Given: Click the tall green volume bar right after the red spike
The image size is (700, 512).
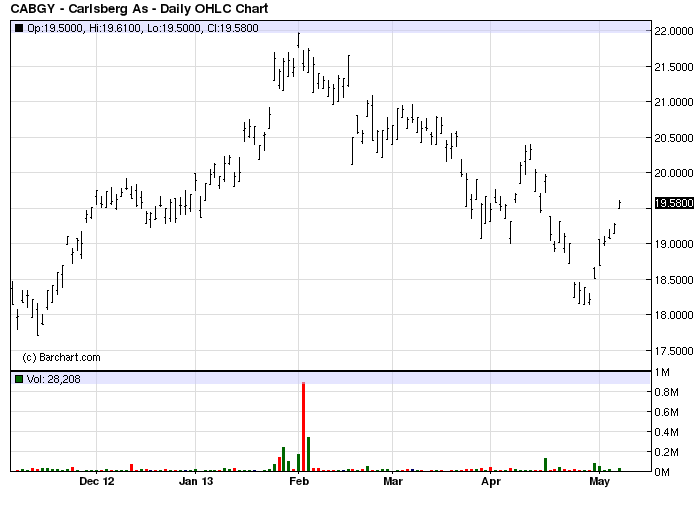Looking at the screenshot, I should click(x=308, y=454).
